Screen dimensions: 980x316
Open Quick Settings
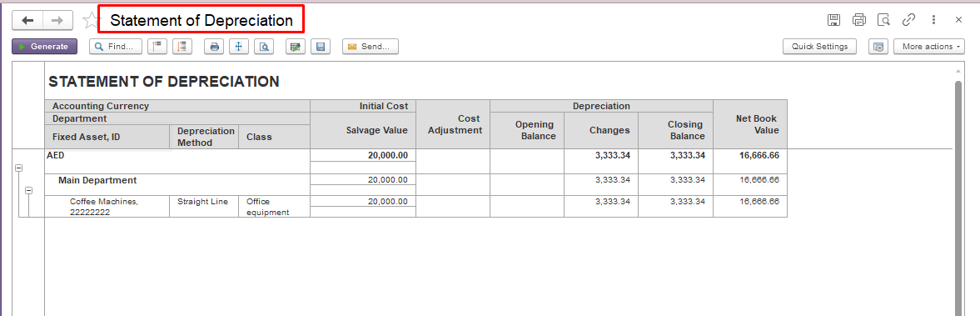tap(819, 47)
